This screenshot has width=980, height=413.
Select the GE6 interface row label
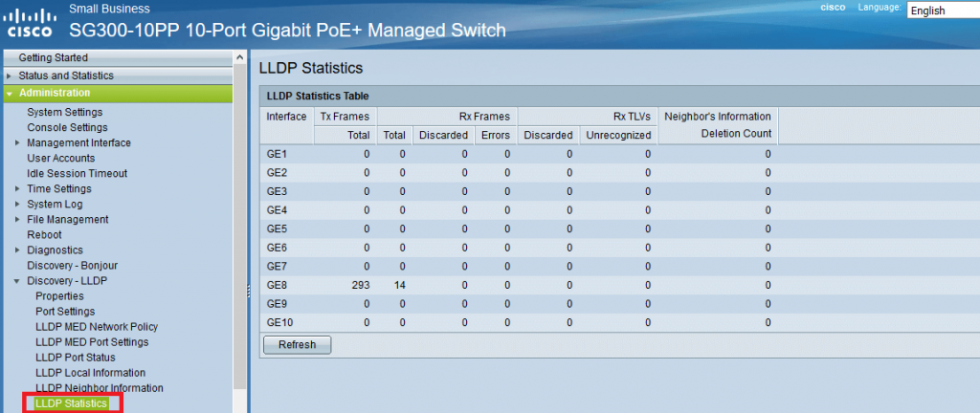[277, 248]
